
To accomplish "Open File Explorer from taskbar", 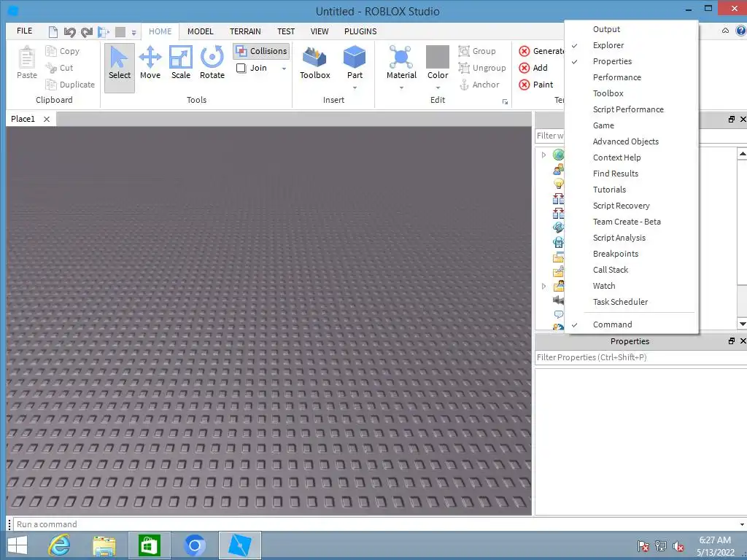I will click(104, 545).
